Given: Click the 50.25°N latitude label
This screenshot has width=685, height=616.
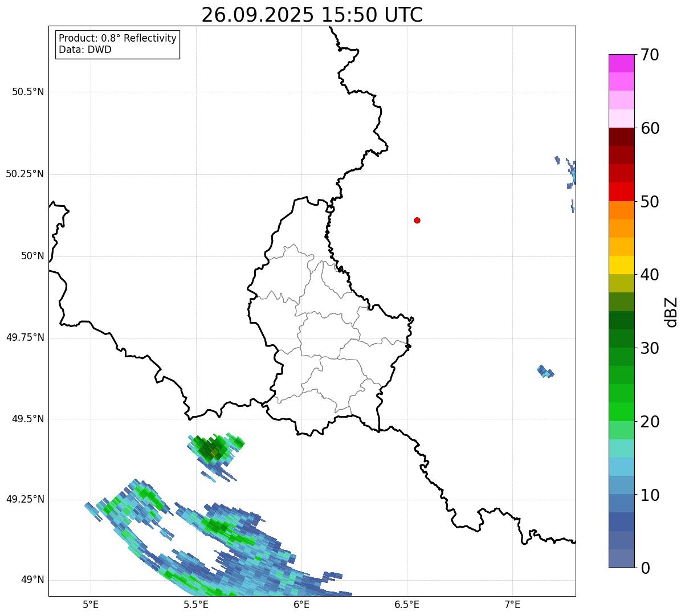Looking at the screenshot, I should point(25,174).
